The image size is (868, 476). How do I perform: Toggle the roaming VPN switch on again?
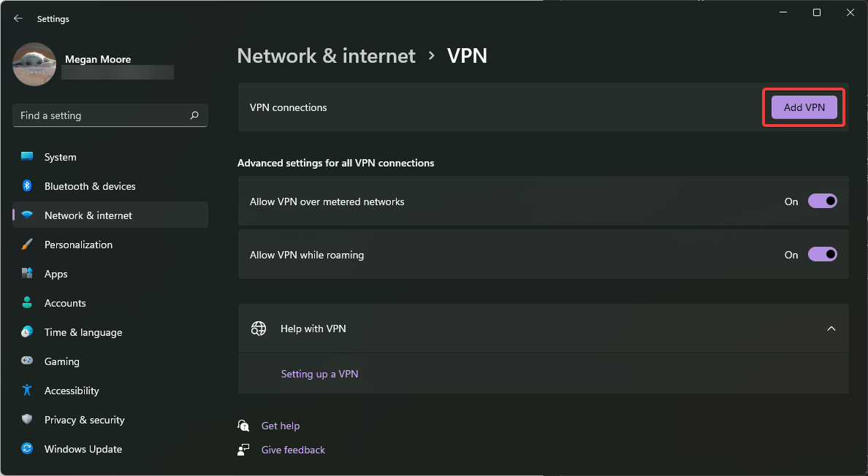(823, 254)
